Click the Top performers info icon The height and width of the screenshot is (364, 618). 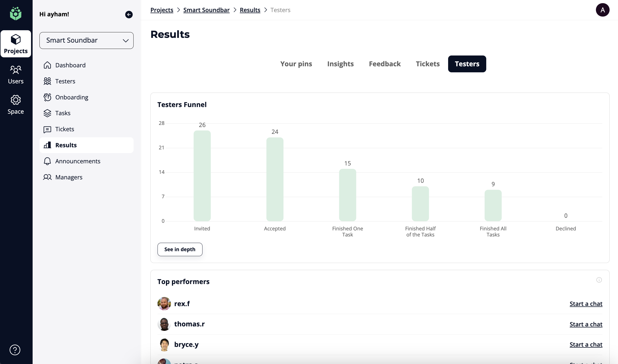[599, 280]
